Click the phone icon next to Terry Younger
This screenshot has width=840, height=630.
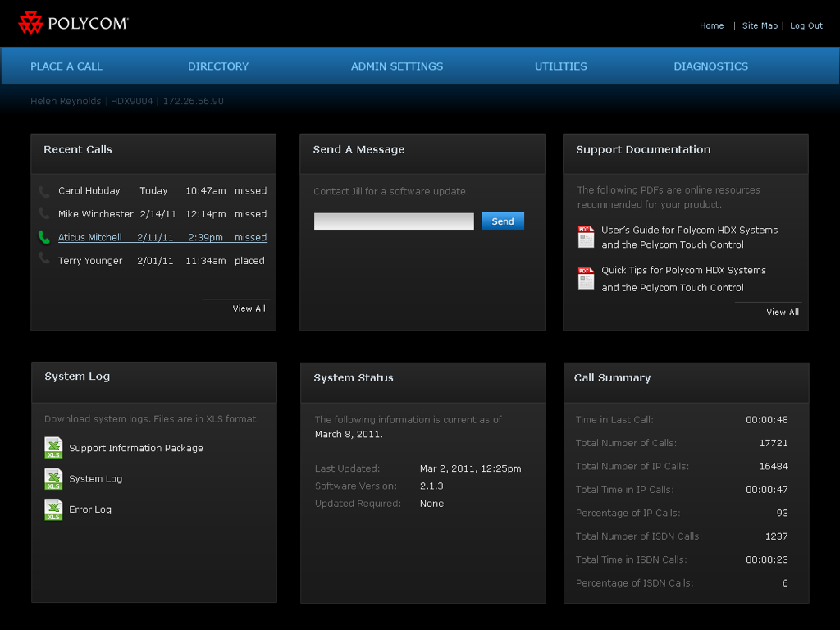(43, 260)
